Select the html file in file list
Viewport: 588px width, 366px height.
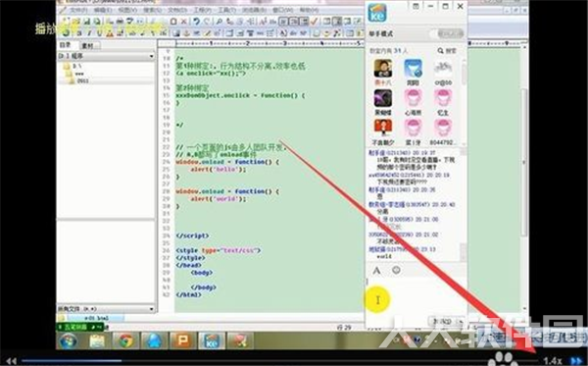click(96, 318)
